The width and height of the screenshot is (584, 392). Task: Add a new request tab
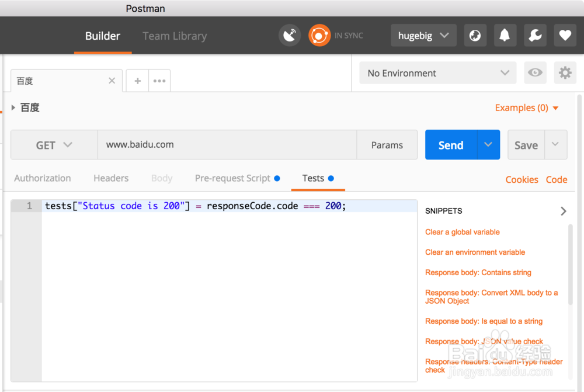[137, 81]
